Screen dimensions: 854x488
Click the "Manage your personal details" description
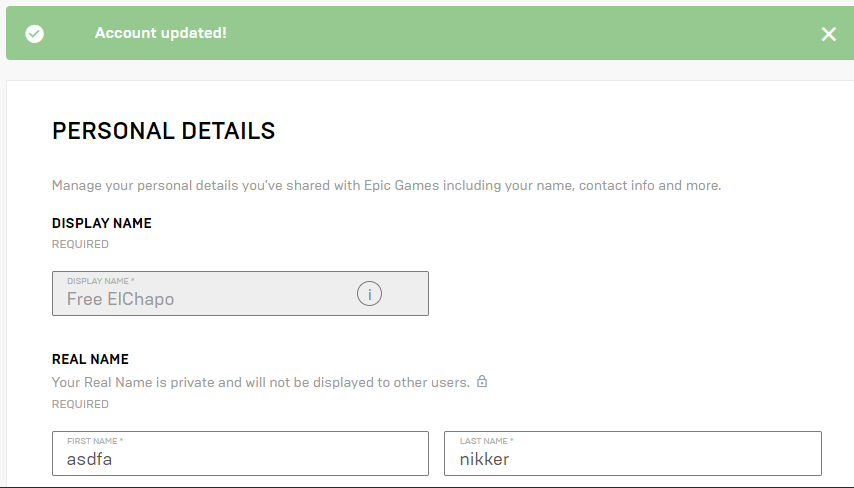click(x=386, y=185)
